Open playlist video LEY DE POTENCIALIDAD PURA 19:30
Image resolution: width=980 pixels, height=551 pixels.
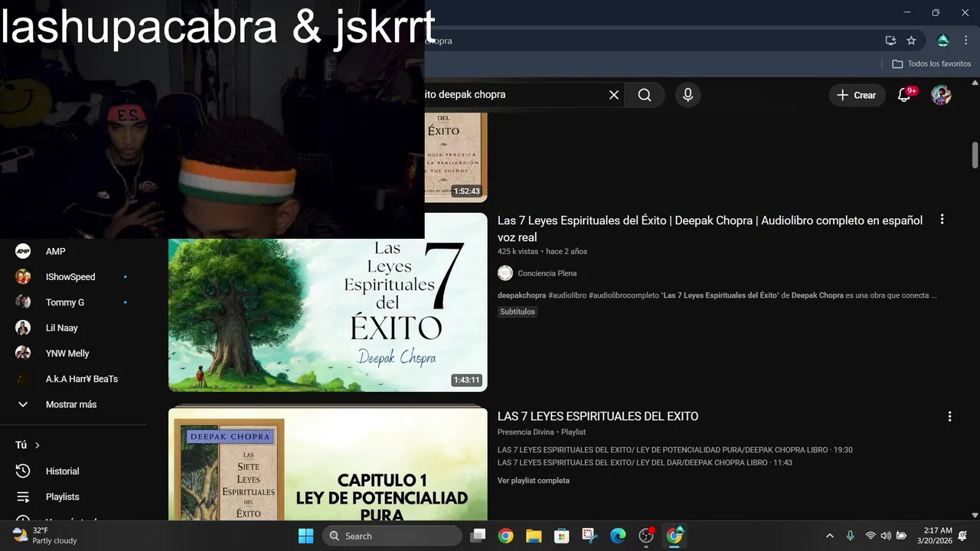click(x=675, y=450)
